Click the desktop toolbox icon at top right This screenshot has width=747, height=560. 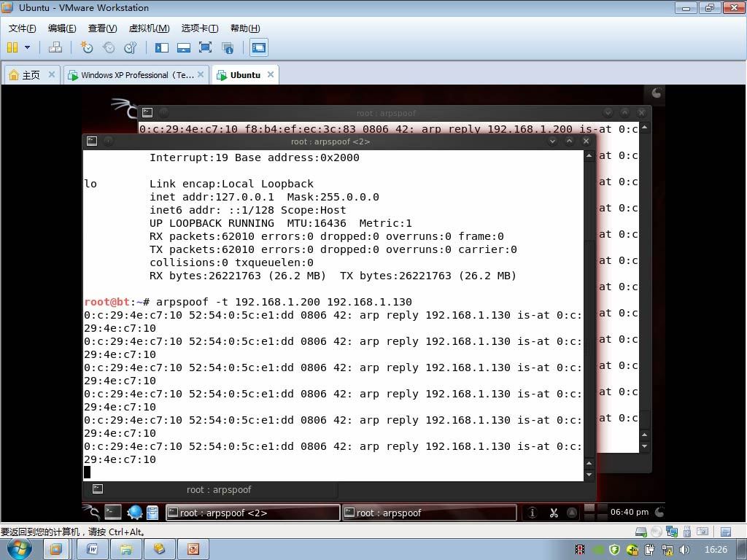pyautogui.click(x=656, y=93)
